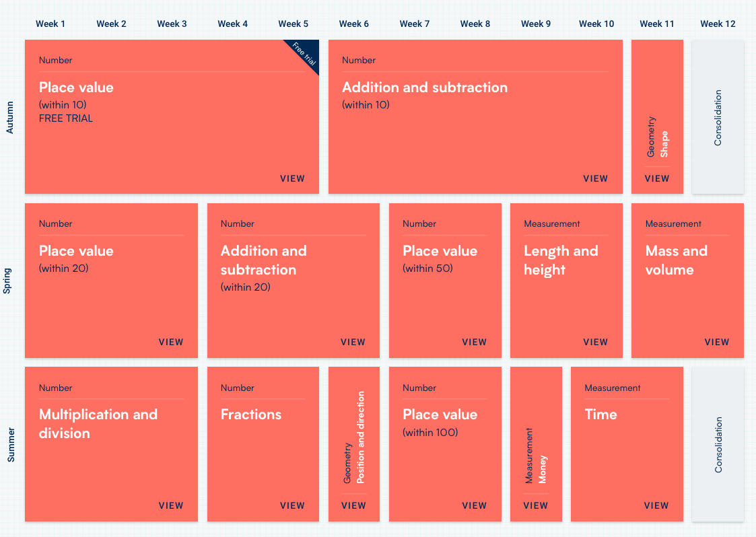Image resolution: width=756 pixels, height=537 pixels.
Task: Open the Geometry Shape block
Action: 657,178
